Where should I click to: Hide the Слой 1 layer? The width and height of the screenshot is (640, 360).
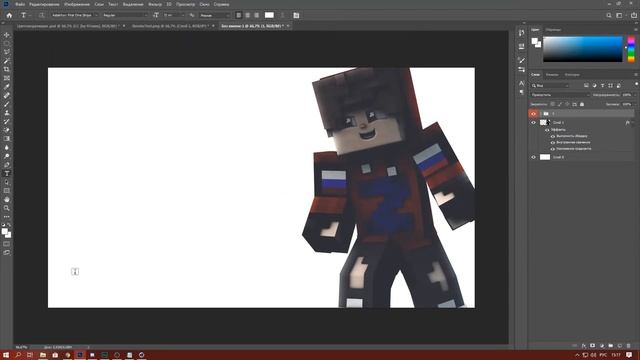[533, 122]
